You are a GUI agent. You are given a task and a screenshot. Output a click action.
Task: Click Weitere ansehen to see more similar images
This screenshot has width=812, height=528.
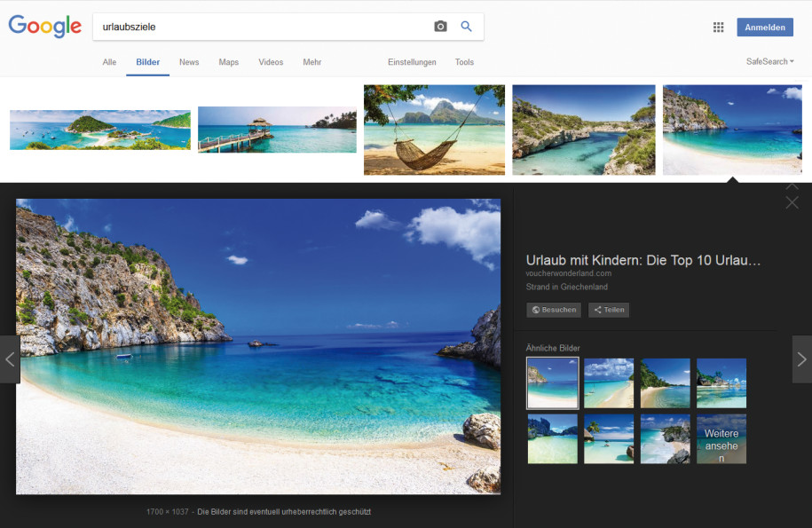tap(721, 439)
